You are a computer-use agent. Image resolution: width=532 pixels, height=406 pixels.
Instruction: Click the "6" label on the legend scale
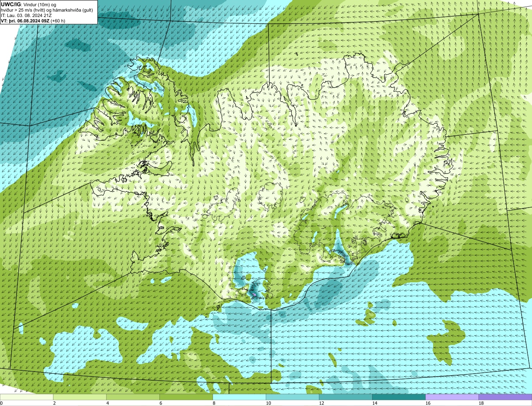pos(161,403)
